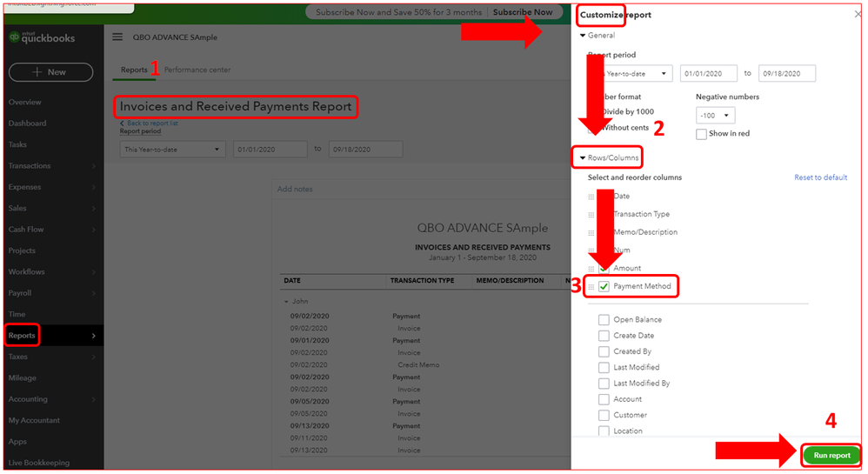Open Mileage in the sidebar
Image resolution: width=868 pixels, height=474 pixels.
point(22,378)
